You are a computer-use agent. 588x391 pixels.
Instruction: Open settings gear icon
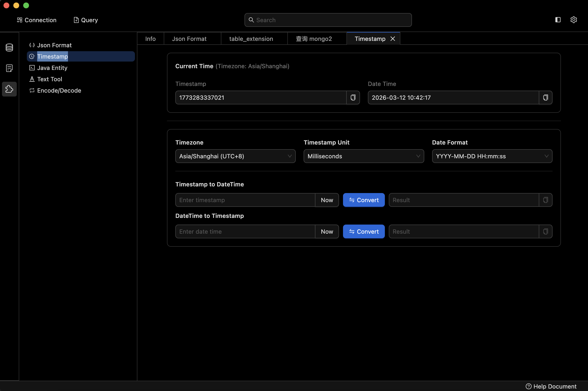pyautogui.click(x=573, y=20)
